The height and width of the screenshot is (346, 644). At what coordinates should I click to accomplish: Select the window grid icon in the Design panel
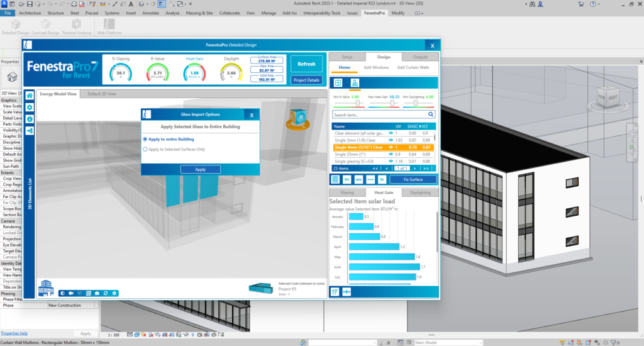tap(338, 82)
